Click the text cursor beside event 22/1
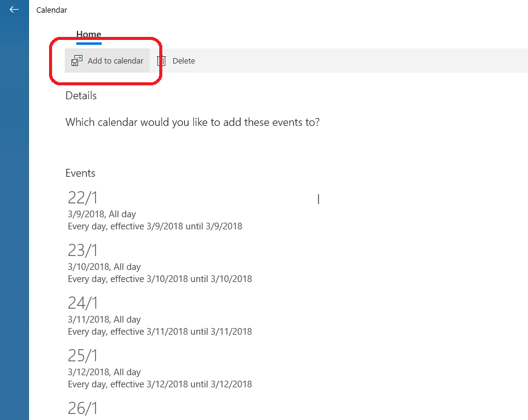This screenshot has width=528, height=420. [318, 199]
